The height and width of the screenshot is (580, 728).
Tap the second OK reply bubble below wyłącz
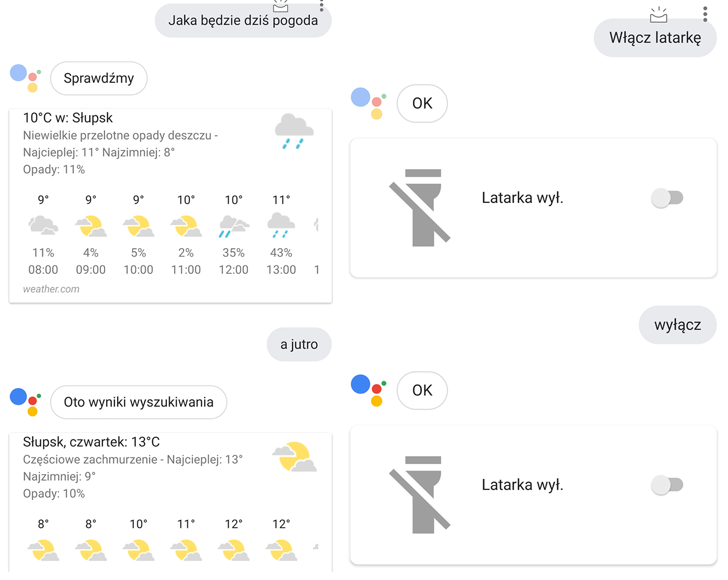coord(422,390)
